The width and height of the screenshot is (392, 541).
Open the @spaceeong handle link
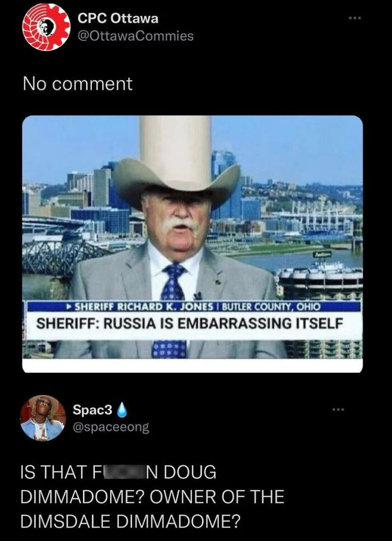[x=111, y=428]
